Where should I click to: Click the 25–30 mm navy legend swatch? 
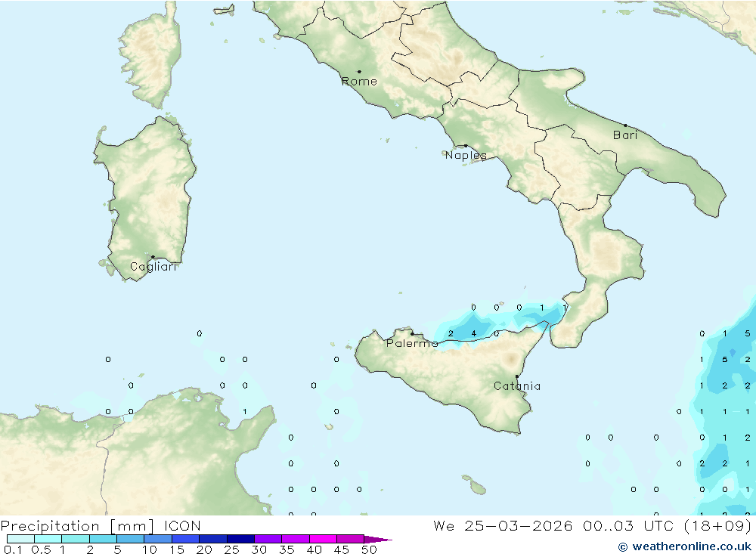coord(240,539)
